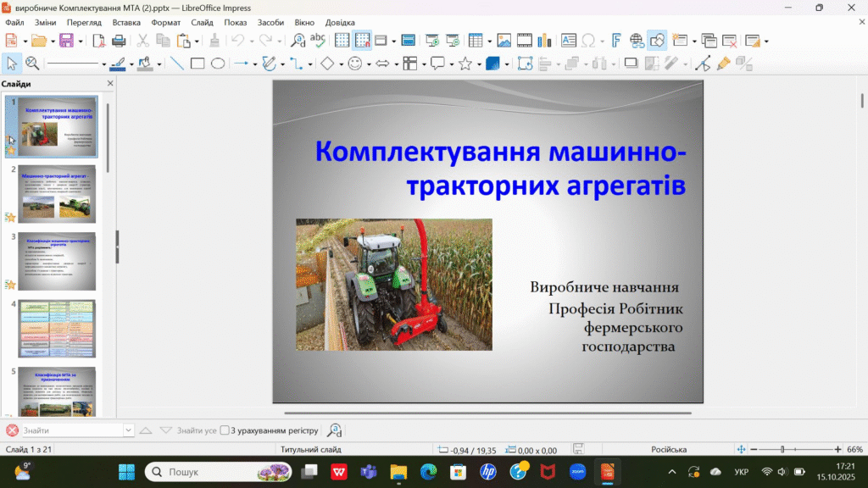
Task: Select the Ellipse drawing tool
Action: pos(218,63)
